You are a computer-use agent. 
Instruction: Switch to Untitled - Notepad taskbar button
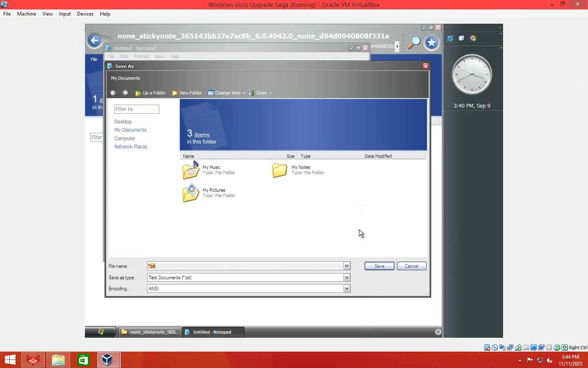click(213, 332)
